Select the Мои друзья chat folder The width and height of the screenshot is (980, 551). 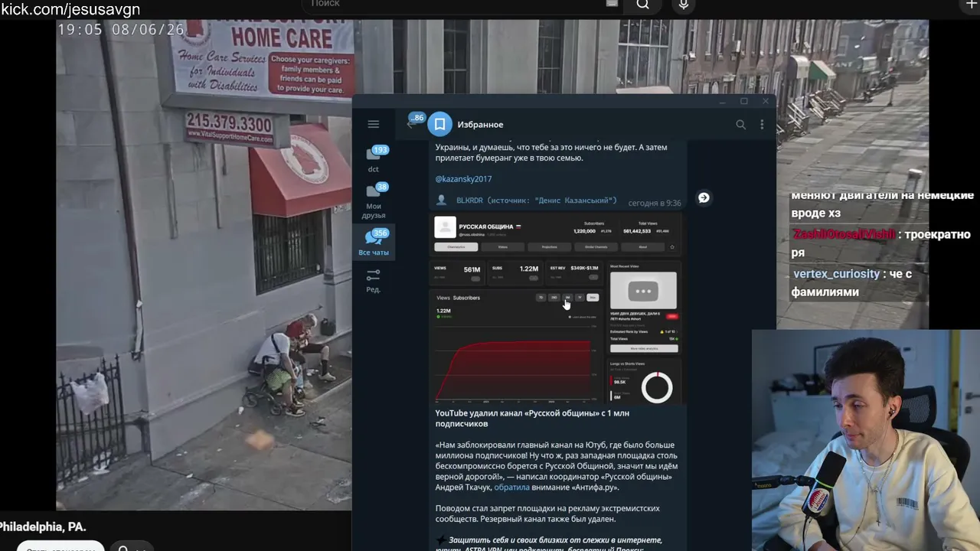(x=374, y=201)
